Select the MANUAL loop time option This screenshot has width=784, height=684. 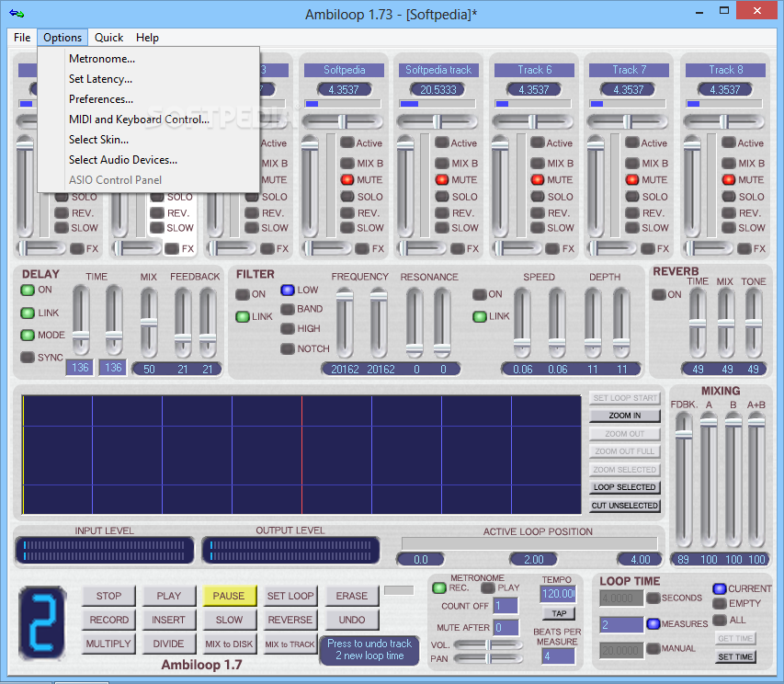pos(653,648)
